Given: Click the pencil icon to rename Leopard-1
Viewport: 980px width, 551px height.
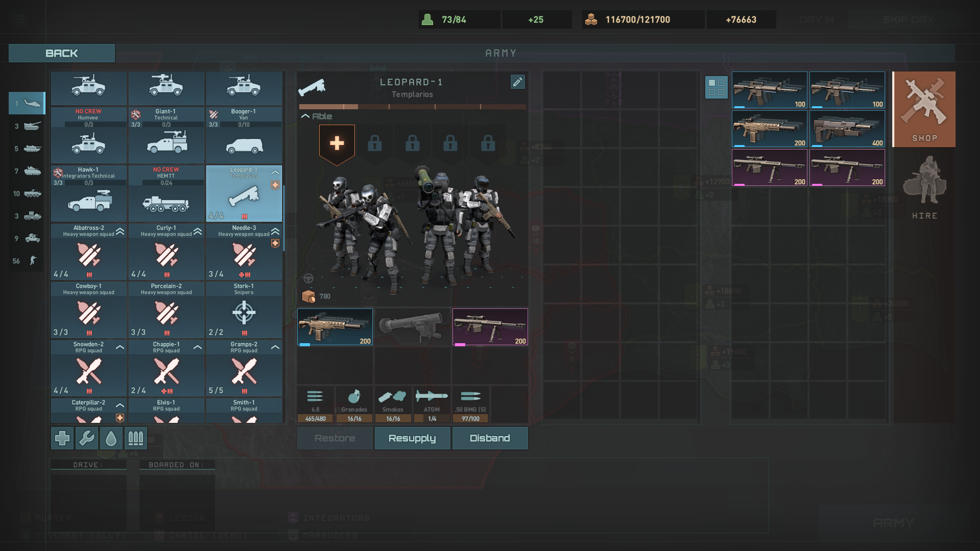Looking at the screenshot, I should point(517,82).
